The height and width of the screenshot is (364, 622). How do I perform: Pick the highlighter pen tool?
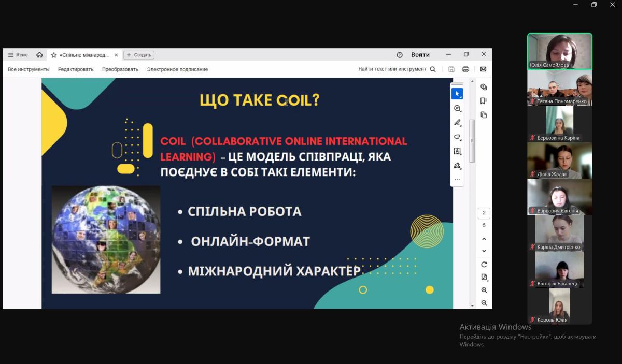[x=457, y=123]
